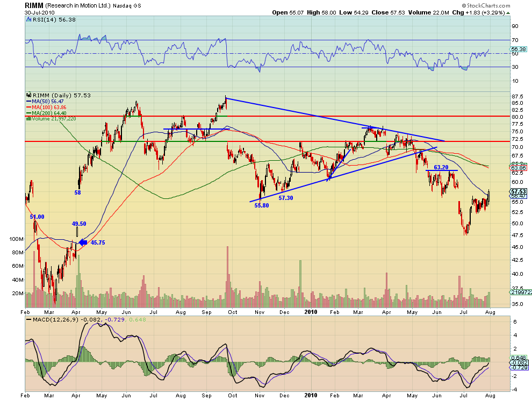Click the black line marker before MACD(12,26,9)
Viewport: 532px width, 400px height.
29,319
